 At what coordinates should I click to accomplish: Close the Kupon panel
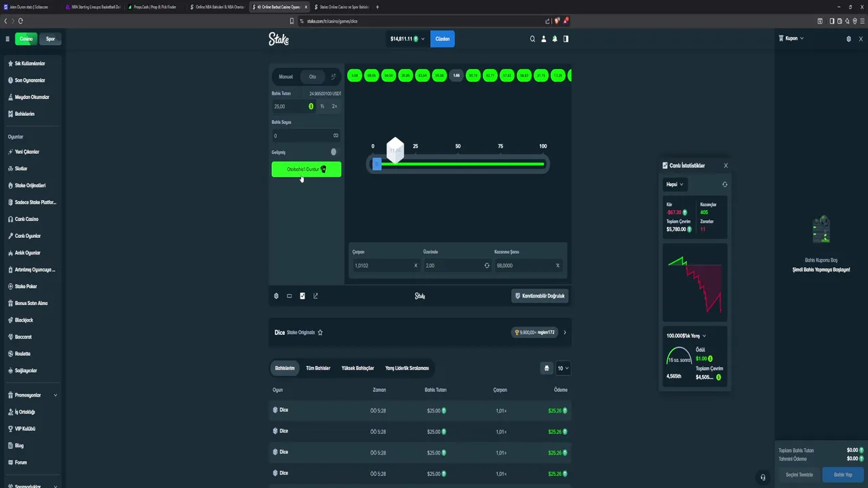[861, 39]
